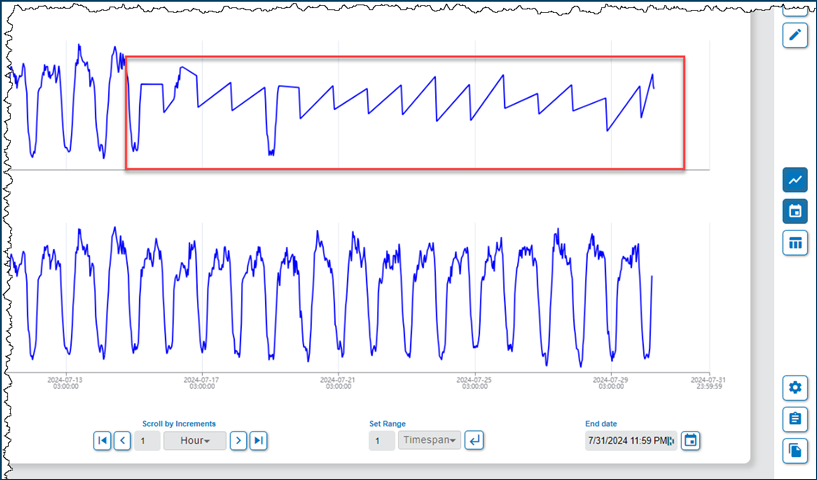Click the End date text field
This screenshot has width=817, height=480.
(x=630, y=440)
